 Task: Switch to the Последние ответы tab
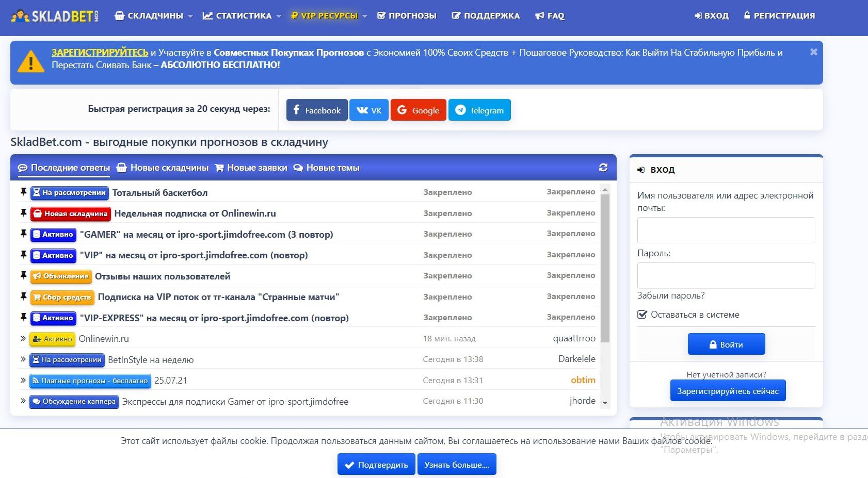pos(64,168)
